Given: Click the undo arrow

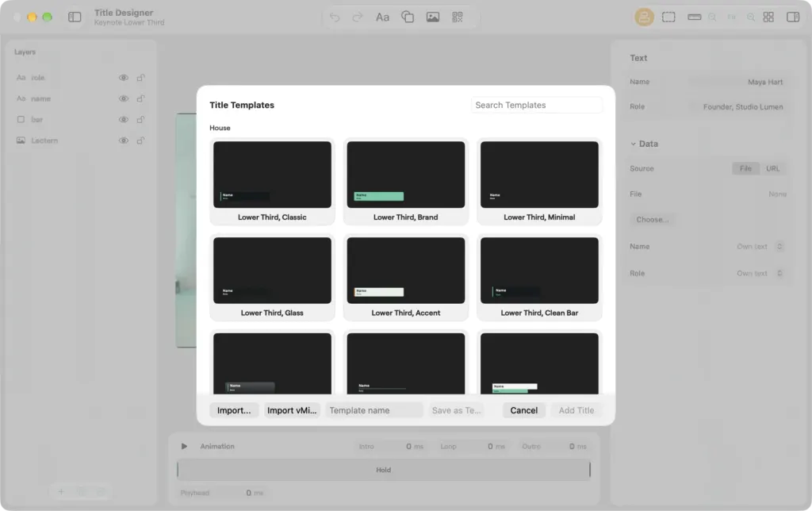Looking at the screenshot, I should [x=335, y=17].
